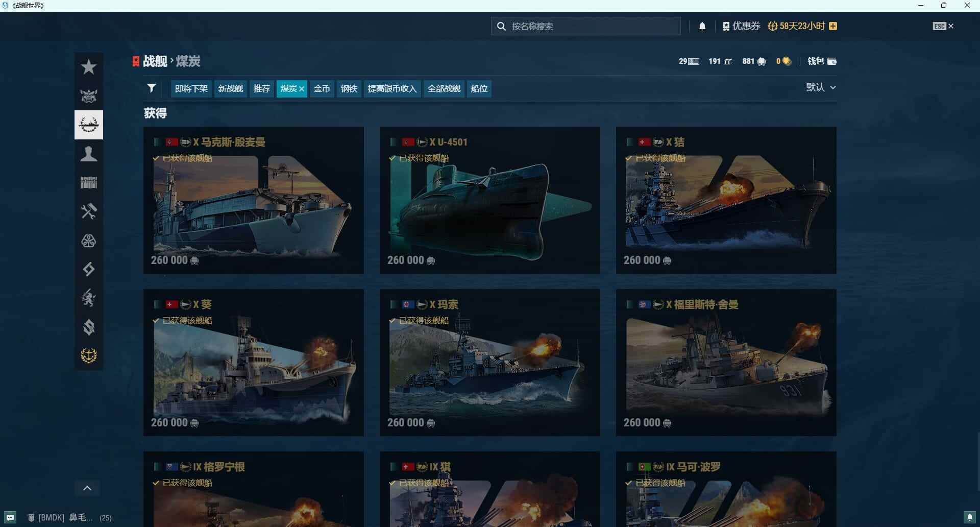Click the nation flag on the 马可·波罗 card
This screenshot has width=980, height=527.
tap(645, 467)
